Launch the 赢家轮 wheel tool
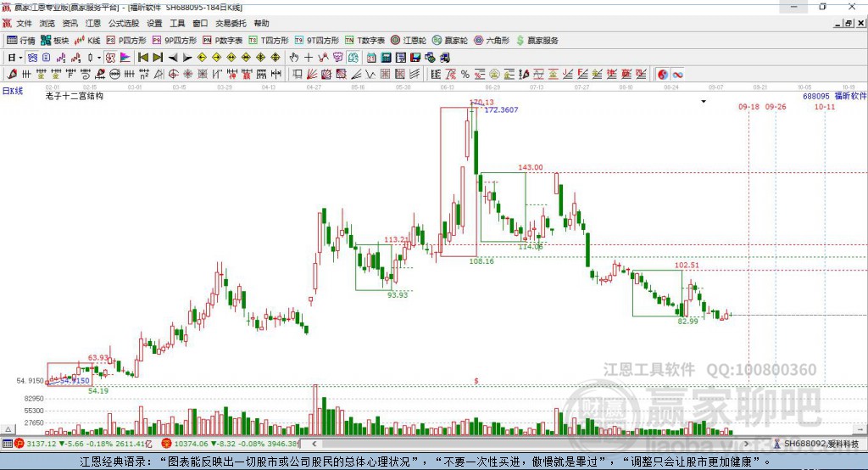 pos(450,41)
